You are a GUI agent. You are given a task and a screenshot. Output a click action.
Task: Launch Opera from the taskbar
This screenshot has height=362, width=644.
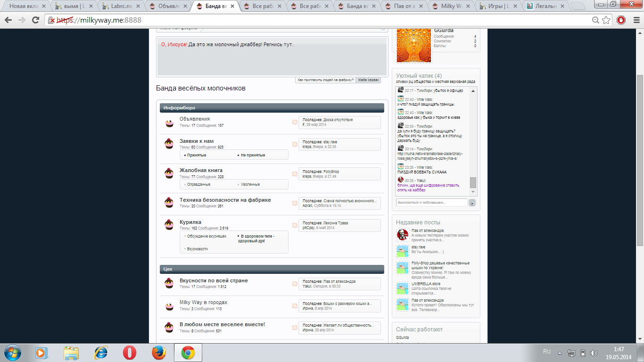[130, 353]
